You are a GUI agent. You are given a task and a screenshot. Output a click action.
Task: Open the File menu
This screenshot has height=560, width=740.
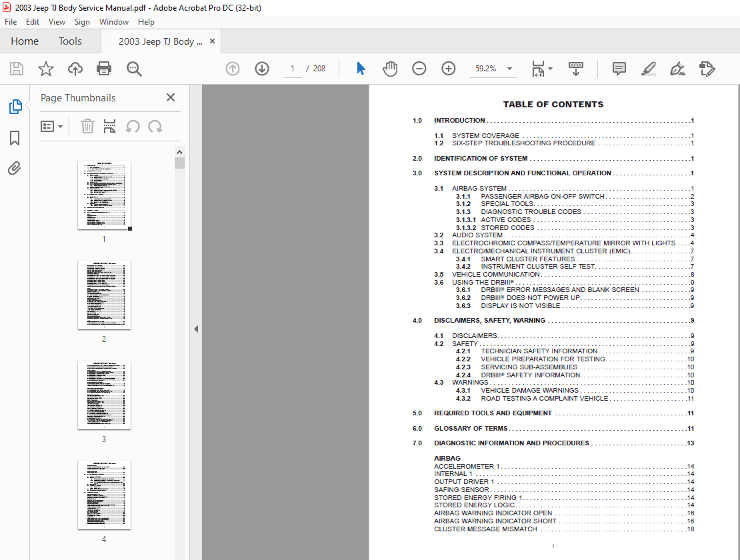pos(11,22)
